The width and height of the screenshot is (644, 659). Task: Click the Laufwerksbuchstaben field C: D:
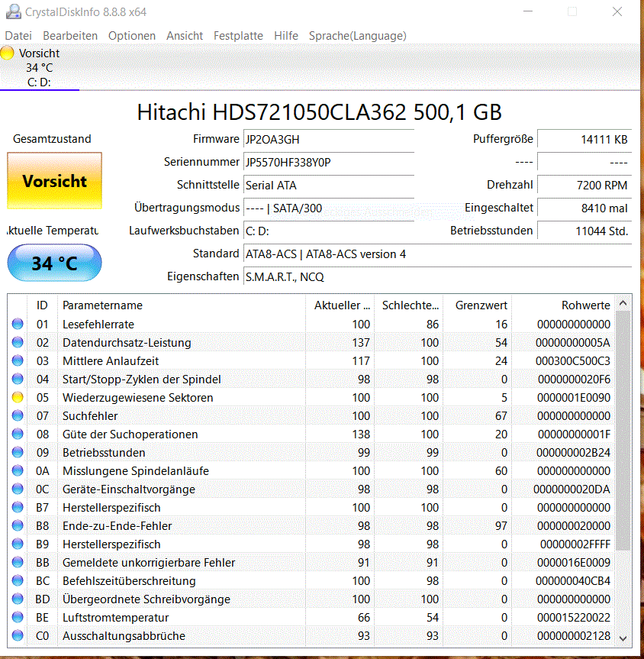329,231
